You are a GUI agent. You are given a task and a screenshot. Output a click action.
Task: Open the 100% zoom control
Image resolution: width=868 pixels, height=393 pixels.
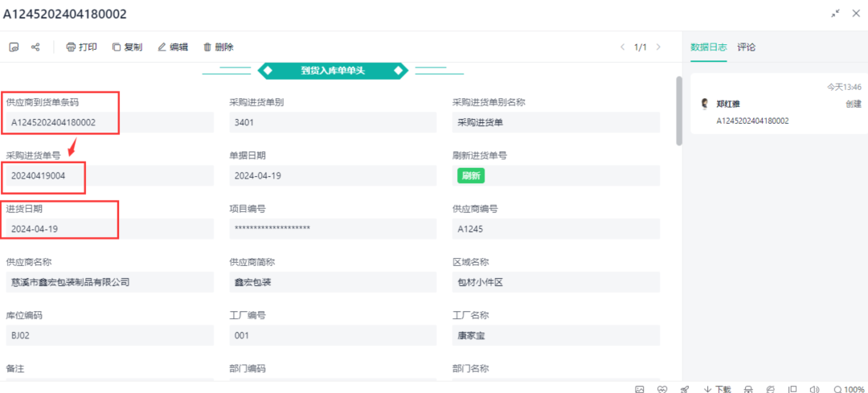848,389
